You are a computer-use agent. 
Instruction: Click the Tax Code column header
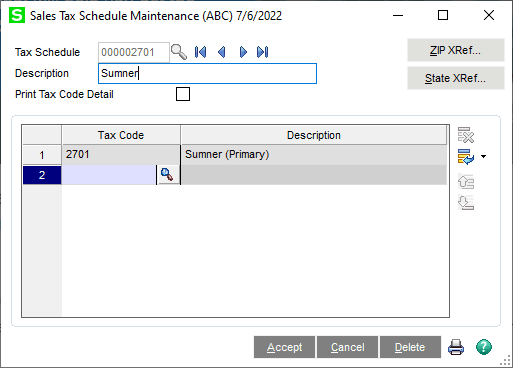tap(121, 135)
